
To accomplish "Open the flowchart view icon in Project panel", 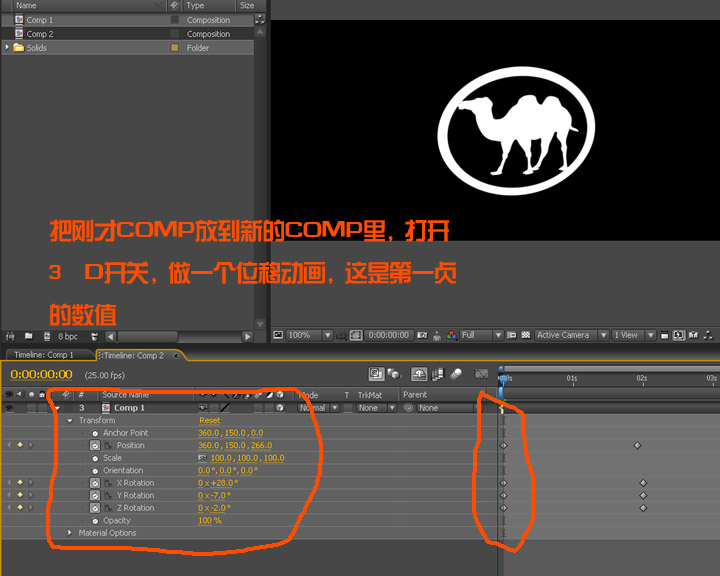I will (260, 19).
